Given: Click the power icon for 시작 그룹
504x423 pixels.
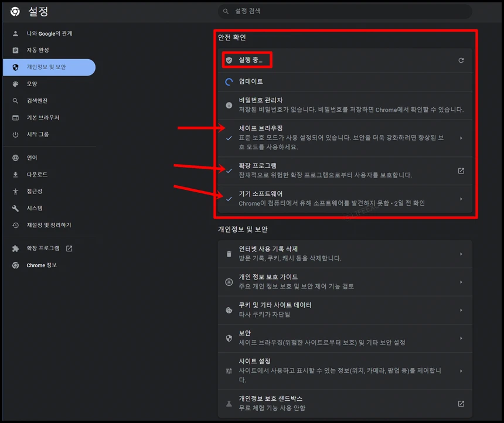Looking at the screenshot, I should coord(15,134).
